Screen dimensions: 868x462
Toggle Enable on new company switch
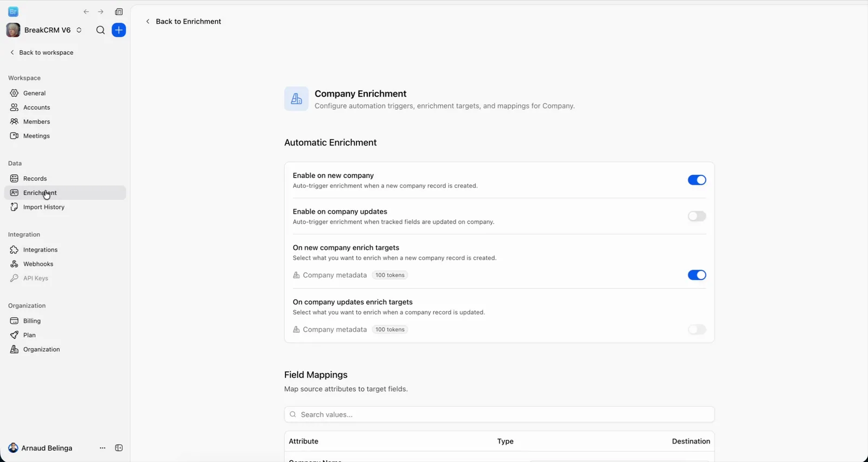tap(697, 180)
